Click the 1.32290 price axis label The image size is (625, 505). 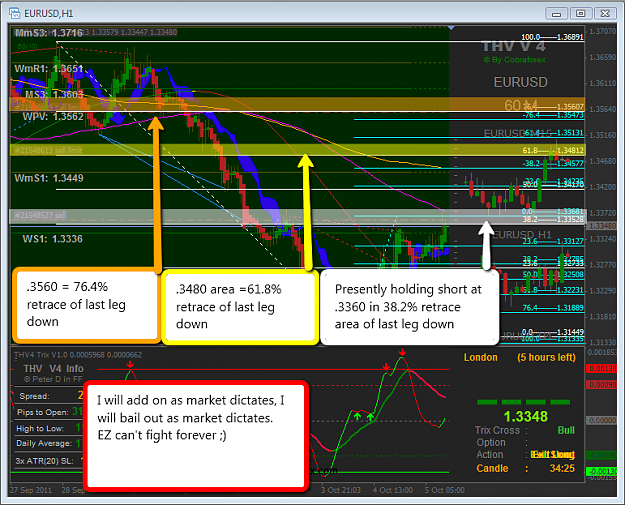[x=603, y=291]
